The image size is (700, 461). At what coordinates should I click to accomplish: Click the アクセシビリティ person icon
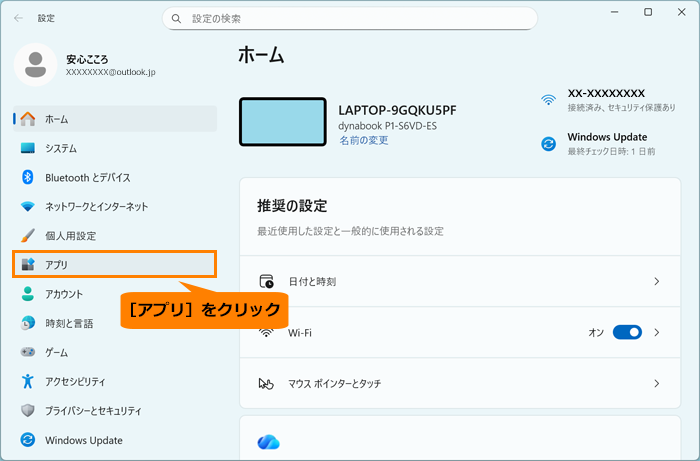point(28,382)
